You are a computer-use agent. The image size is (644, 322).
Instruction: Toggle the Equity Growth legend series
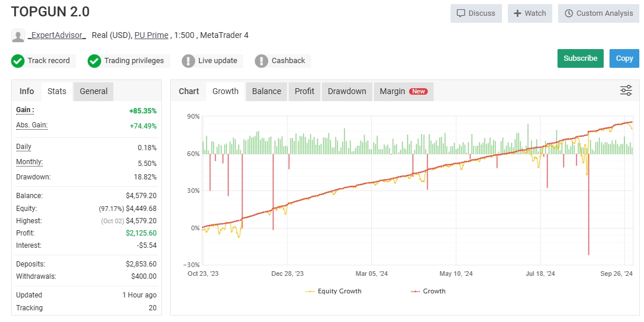point(334,291)
